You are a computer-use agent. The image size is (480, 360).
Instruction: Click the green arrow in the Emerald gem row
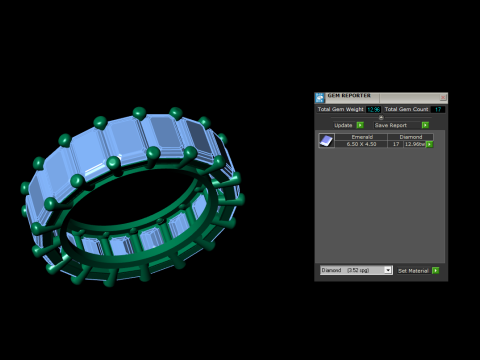(429, 144)
